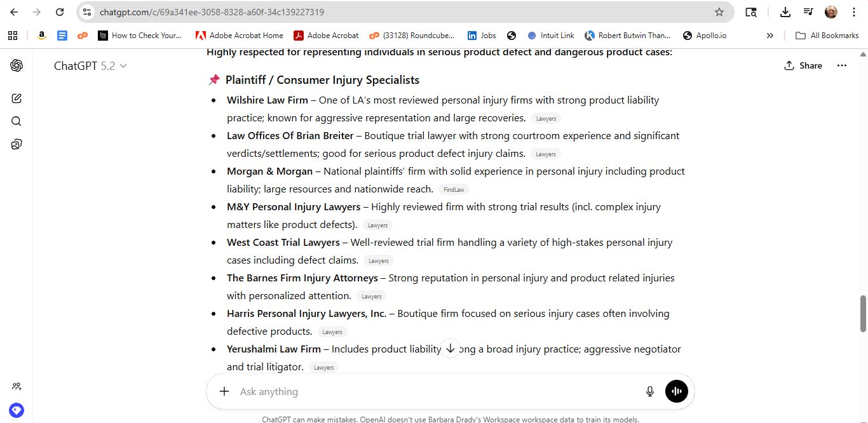Start dictation with microphone

point(649,391)
